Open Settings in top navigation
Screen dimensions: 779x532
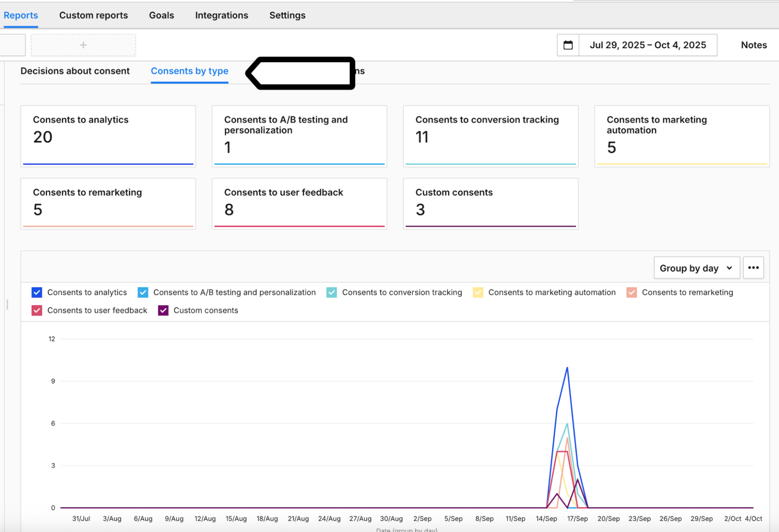point(287,15)
